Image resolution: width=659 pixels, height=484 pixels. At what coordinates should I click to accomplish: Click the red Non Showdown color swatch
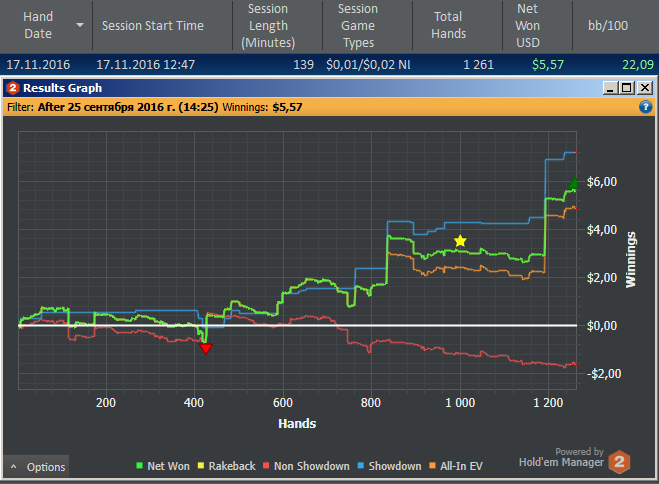coord(266,466)
